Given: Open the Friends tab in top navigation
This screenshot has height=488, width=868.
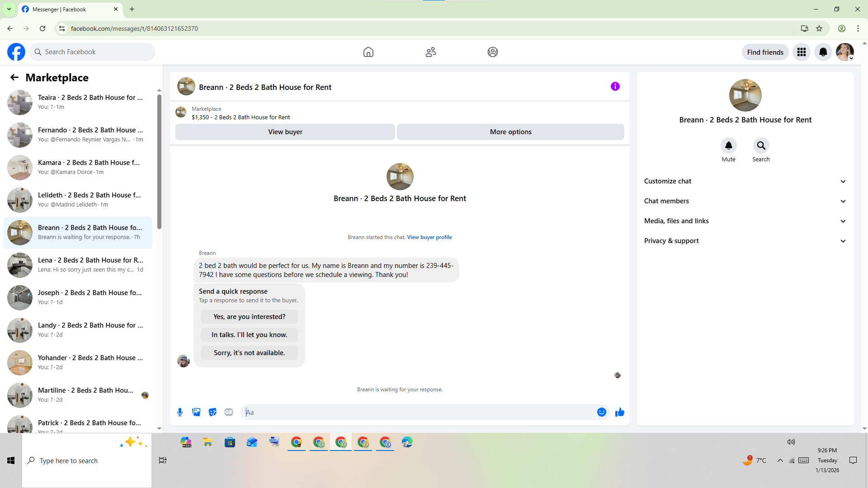Looking at the screenshot, I should (x=431, y=52).
